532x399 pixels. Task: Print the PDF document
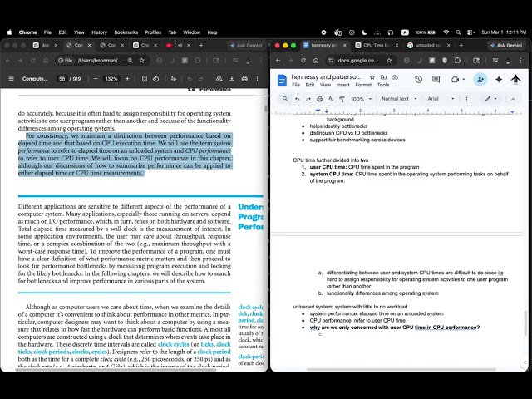pos(244,79)
